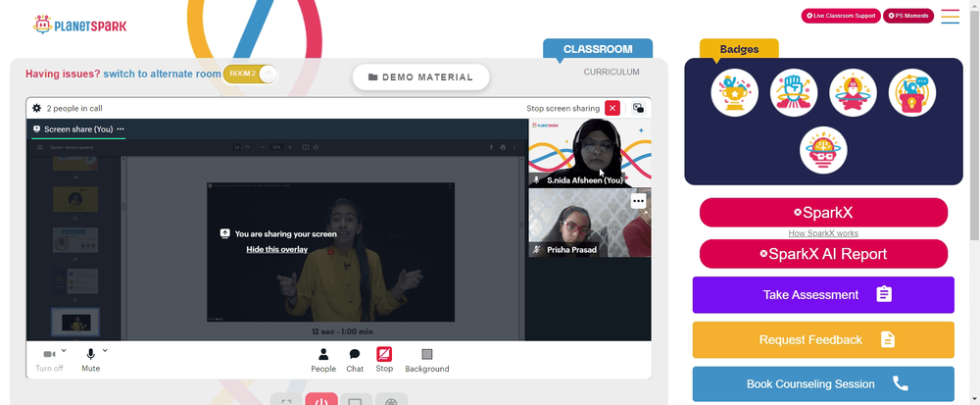Click Prisha Prasad's muted mic icon

coord(536,249)
